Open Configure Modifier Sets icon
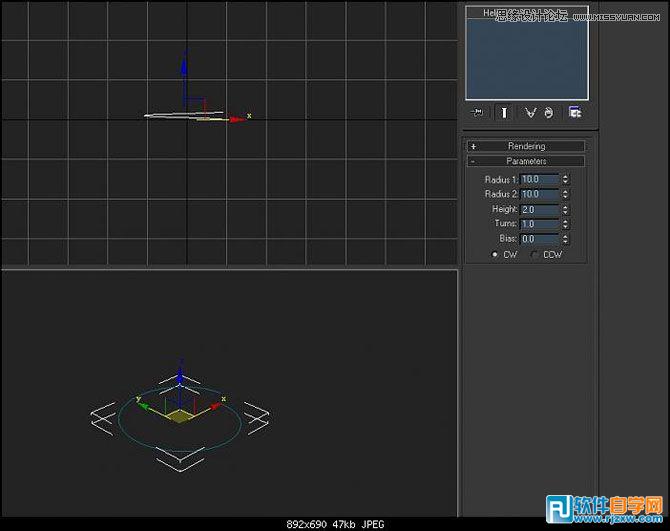The width and height of the screenshot is (670, 531). (575, 113)
